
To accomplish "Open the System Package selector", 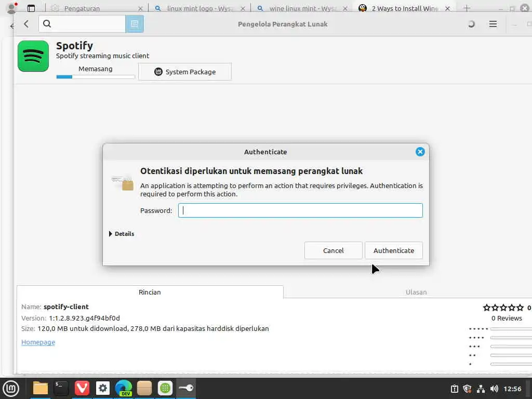I will [x=185, y=72].
